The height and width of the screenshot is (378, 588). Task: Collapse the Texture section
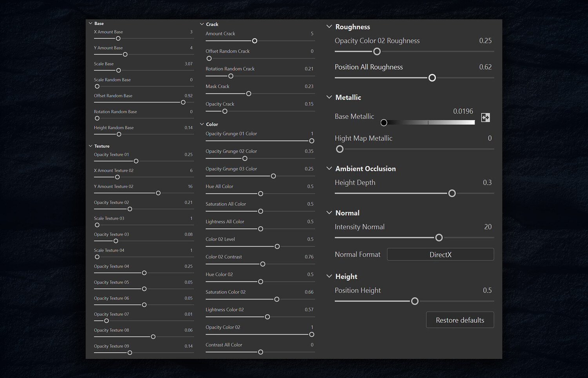click(91, 146)
